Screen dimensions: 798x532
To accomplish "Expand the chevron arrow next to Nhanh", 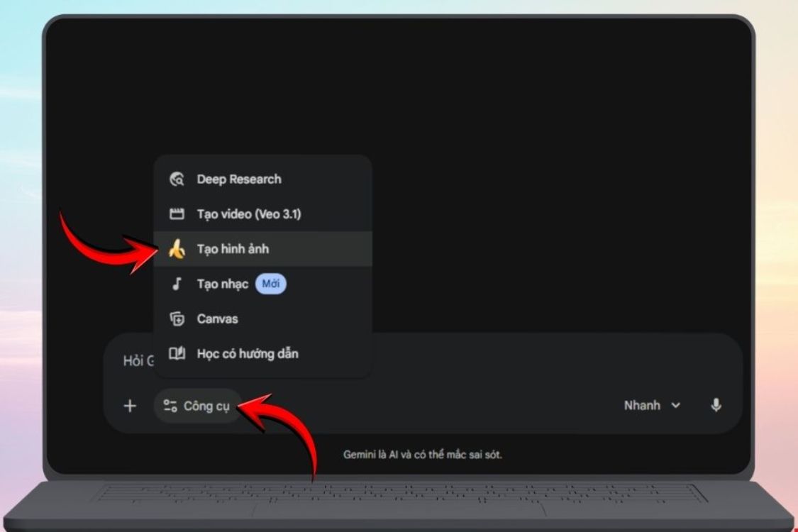I will coord(675,406).
